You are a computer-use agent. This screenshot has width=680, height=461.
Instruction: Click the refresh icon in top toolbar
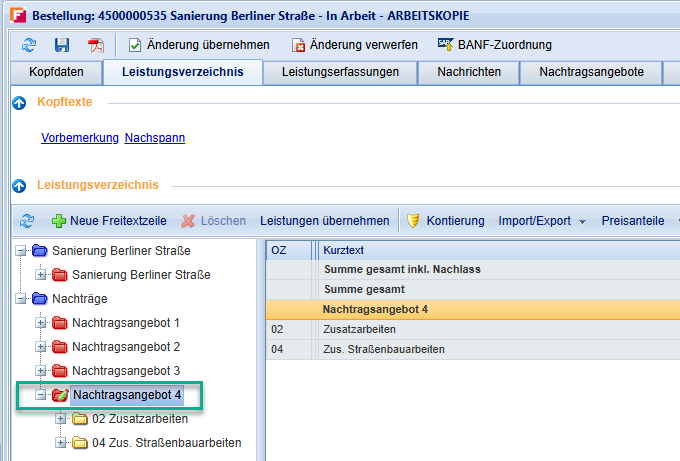tap(28, 45)
